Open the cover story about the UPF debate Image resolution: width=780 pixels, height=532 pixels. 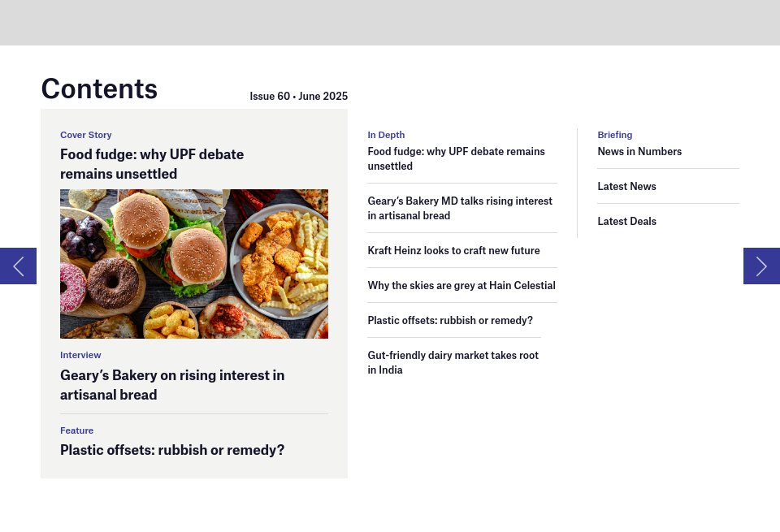click(x=151, y=163)
